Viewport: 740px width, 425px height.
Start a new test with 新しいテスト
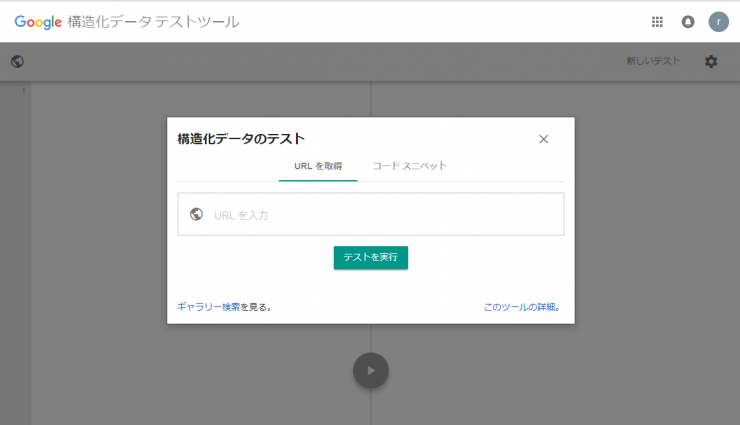(653, 61)
